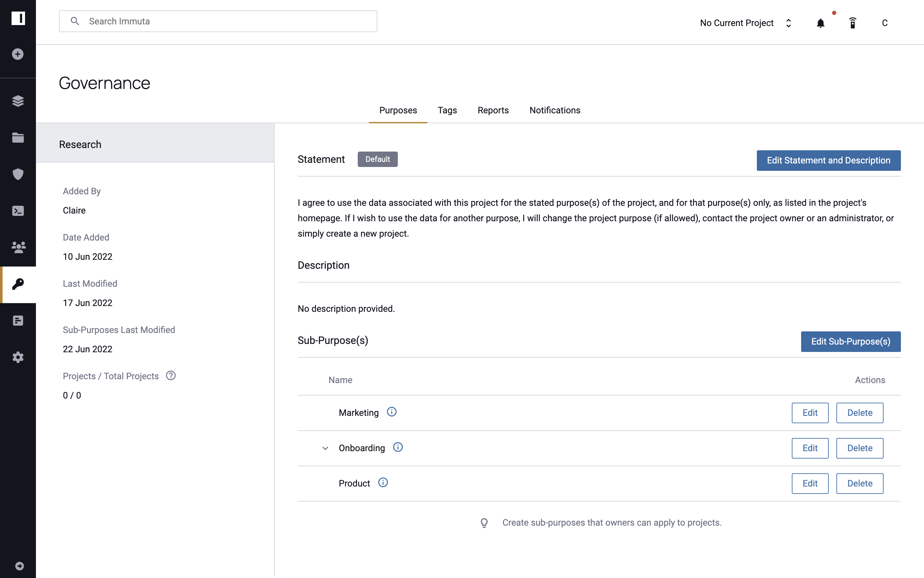Focus the Search Immuta field

pyautogui.click(x=218, y=21)
